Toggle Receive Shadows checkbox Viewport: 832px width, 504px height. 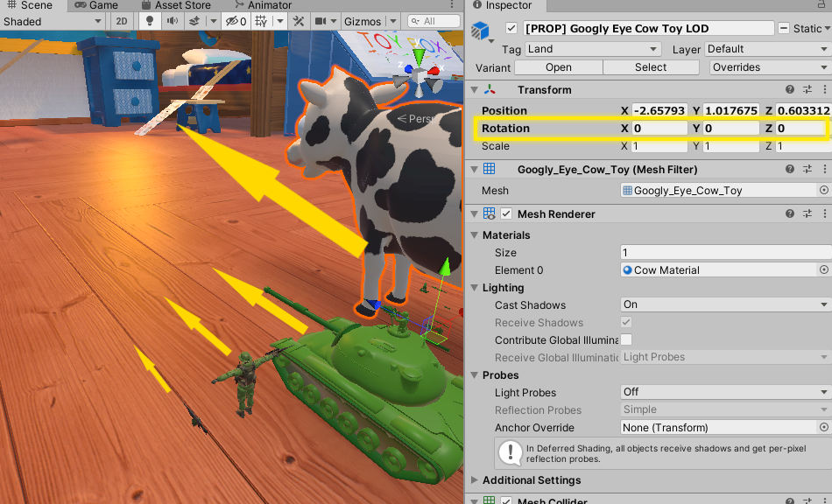coord(626,322)
